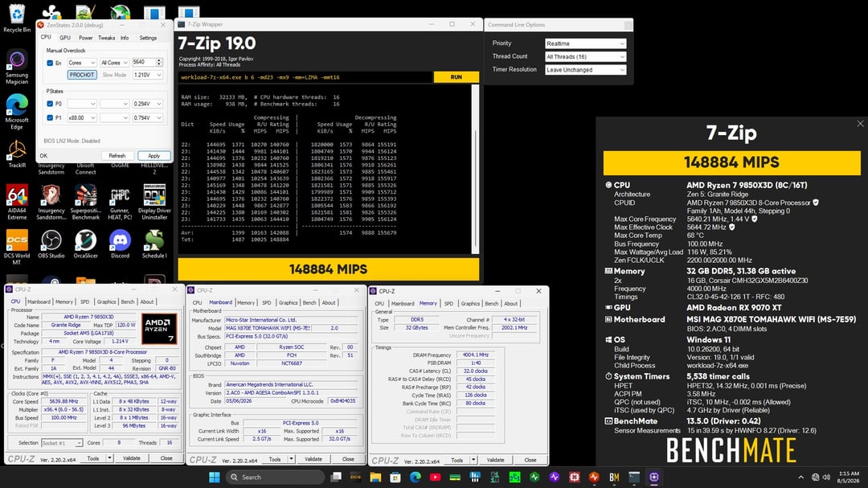Show hidden system tray icons chevron
The width and height of the screenshot is (868, 488).
coord(800,477)
